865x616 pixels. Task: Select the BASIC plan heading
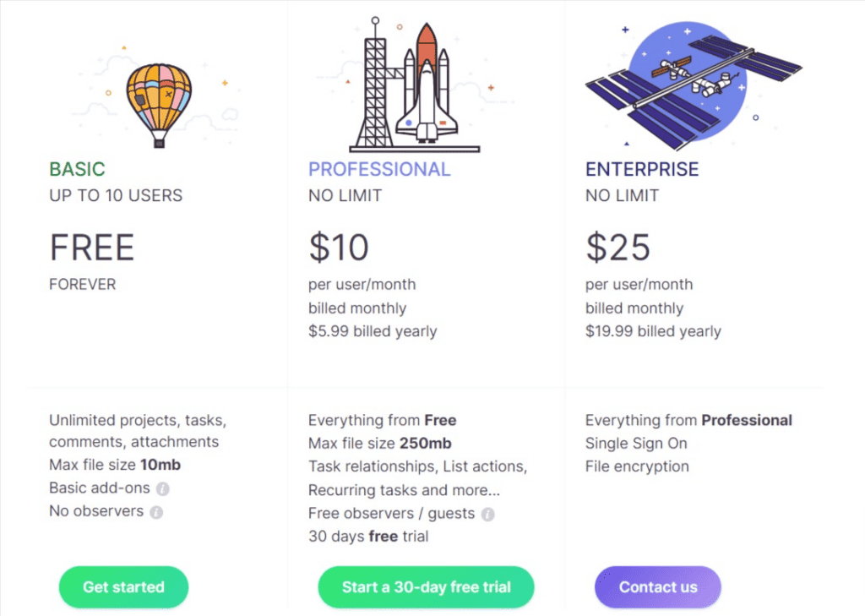[x=77, y=169]
